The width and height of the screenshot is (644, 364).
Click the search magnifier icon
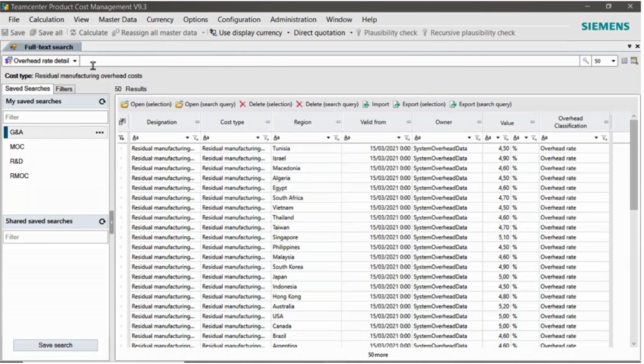(x=586, y=61)
